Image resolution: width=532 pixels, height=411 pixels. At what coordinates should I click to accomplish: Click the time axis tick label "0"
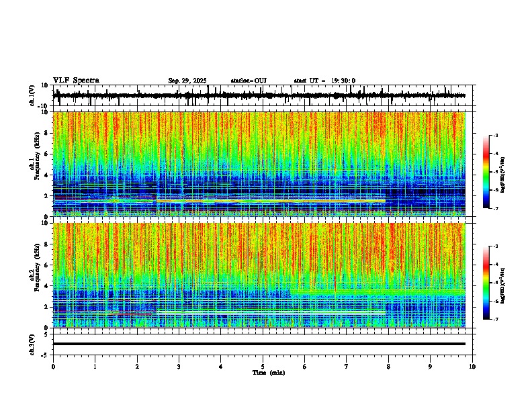(x=53, y=367)
